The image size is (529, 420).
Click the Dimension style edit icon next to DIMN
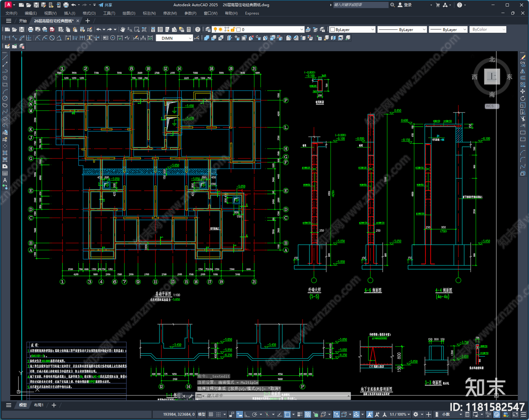[197, 38]
